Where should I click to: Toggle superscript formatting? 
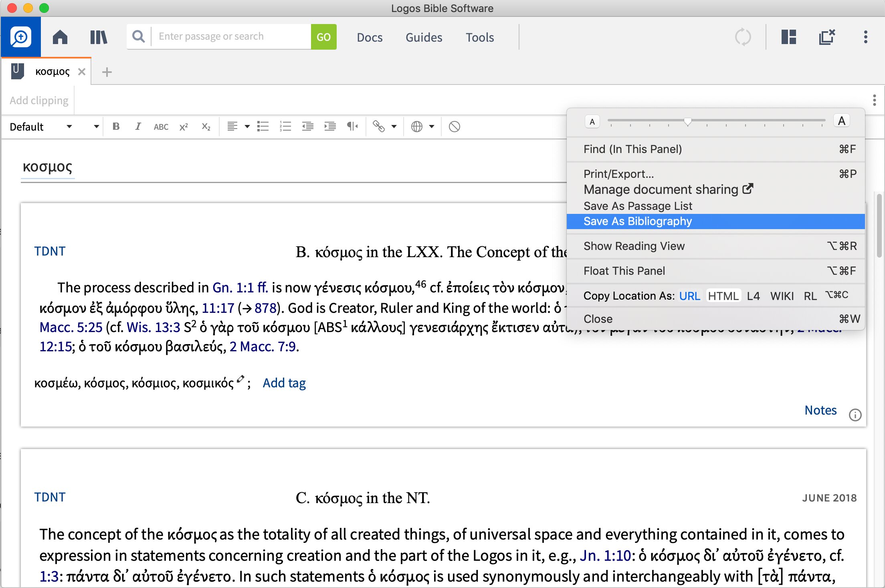click(183, 127)
